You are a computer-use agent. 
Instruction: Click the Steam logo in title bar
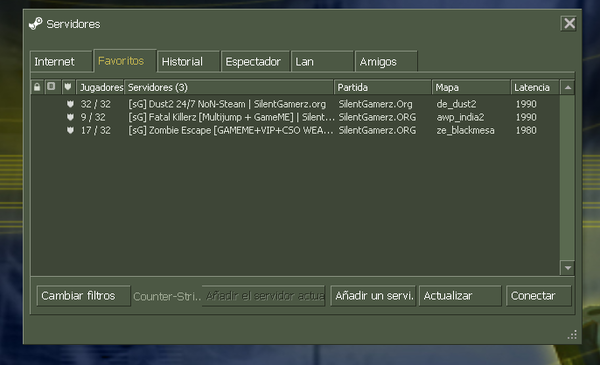pos(36,24)
